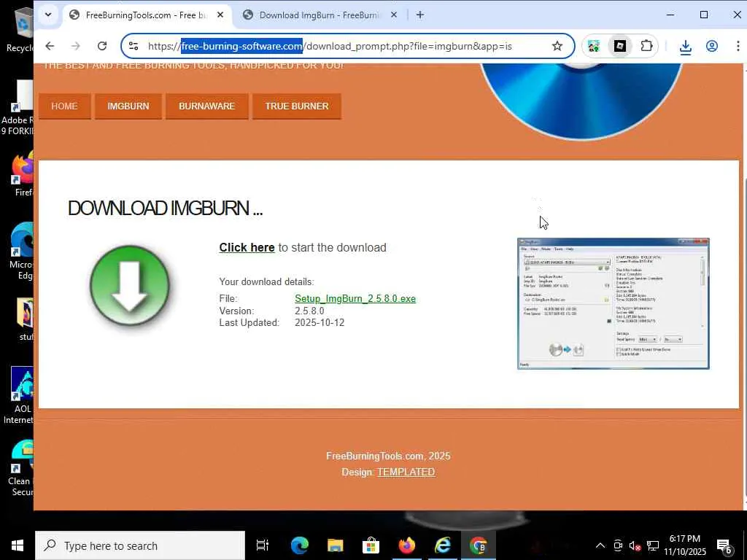Click 'FreeBurningTools.com, 2025' footer text
Image resolution: width=747 pixels, height=560 pixels.
(x=388, y=456)
